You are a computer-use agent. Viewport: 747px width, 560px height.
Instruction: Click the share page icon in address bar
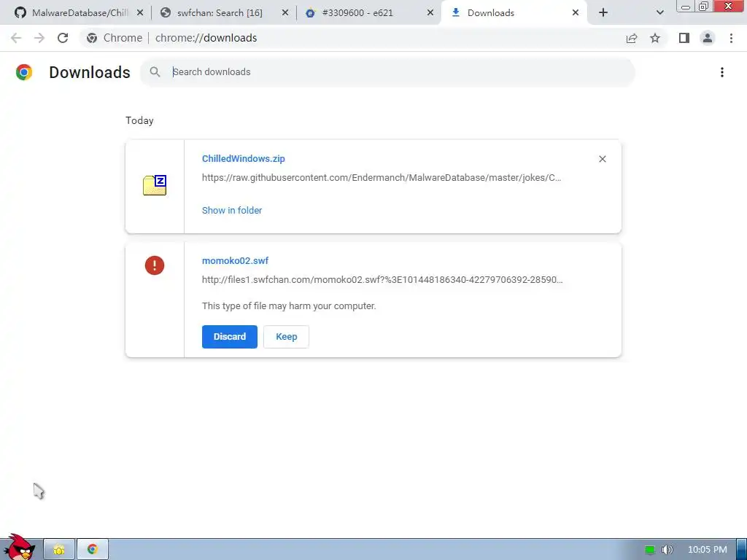tap(632, 38)
